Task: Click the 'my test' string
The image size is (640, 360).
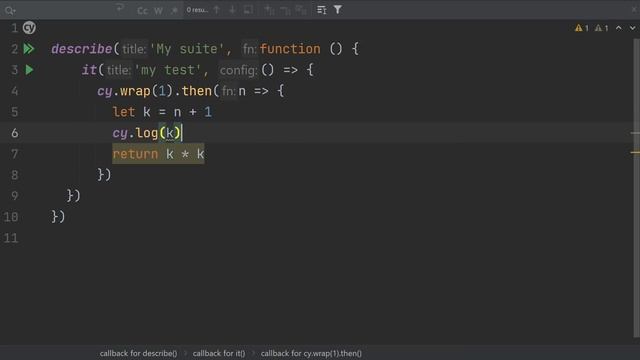Action: [168, 70]
